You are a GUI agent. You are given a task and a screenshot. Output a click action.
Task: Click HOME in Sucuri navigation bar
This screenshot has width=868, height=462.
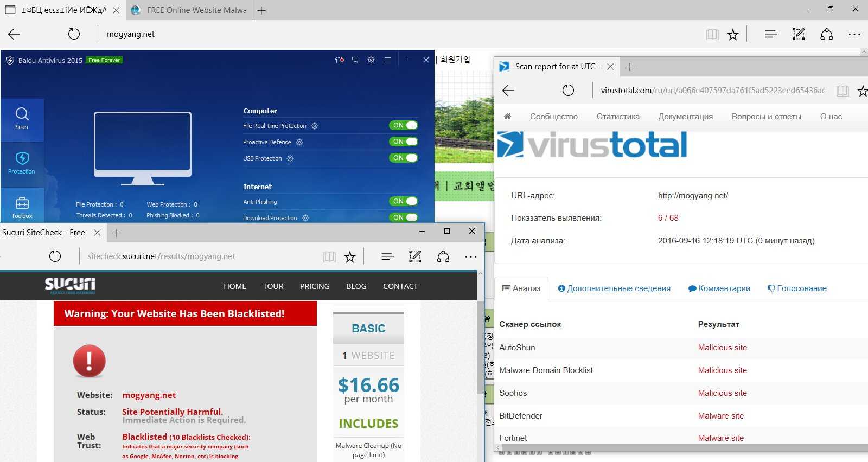pos(235,286)
